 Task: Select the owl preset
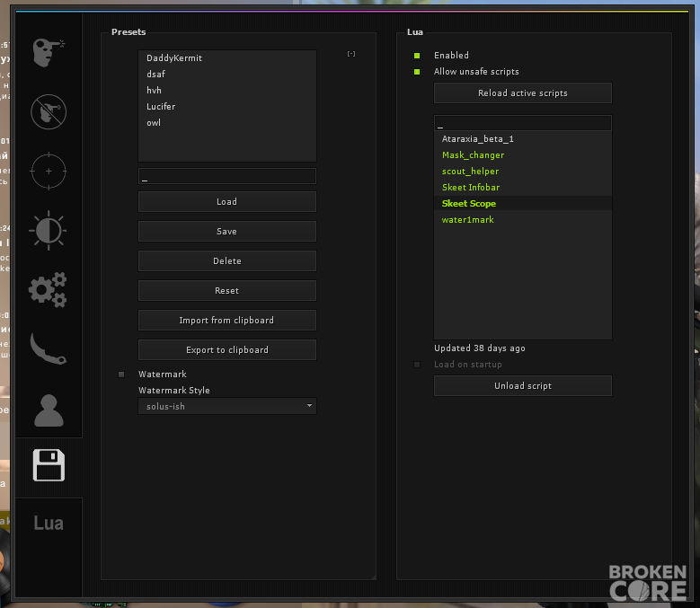tap(227, 123)
